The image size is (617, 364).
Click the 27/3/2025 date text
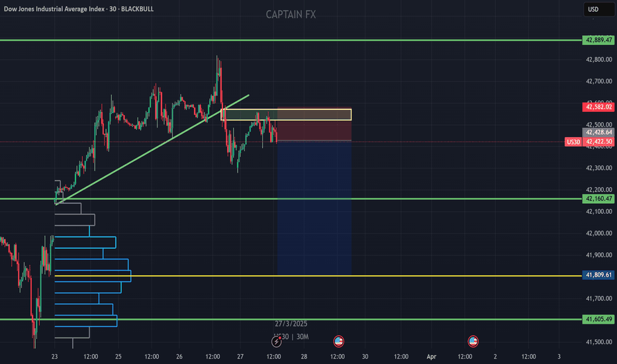pyautogui.click(x=291, y=324)
